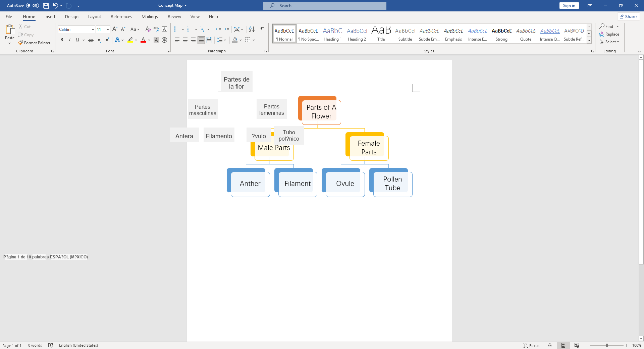
Task: Switch to the Review tab
Action: 174,16
